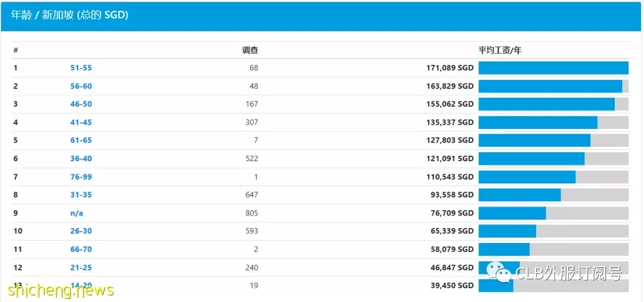644x302 pixels.
Task: Open the 61-65 age group link
Action: coord(81,140)
